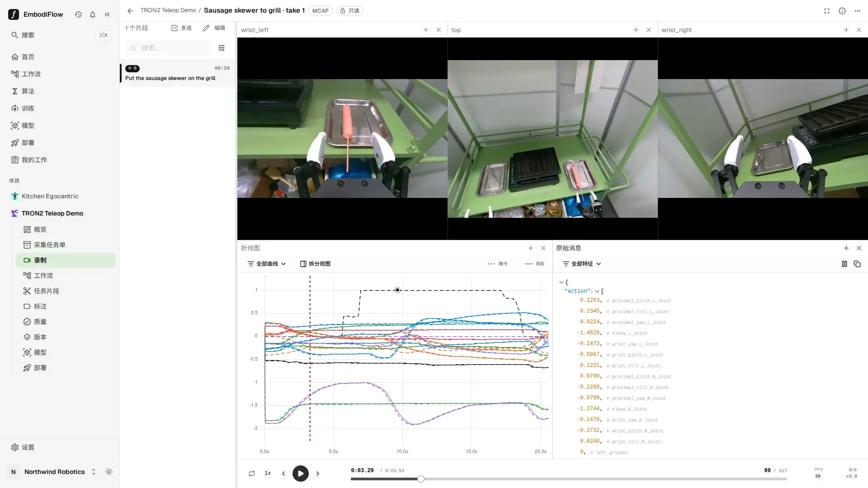Click the playback progress slider handle
Viewport: 868px width, 488px height.
(x=421, y=479)
